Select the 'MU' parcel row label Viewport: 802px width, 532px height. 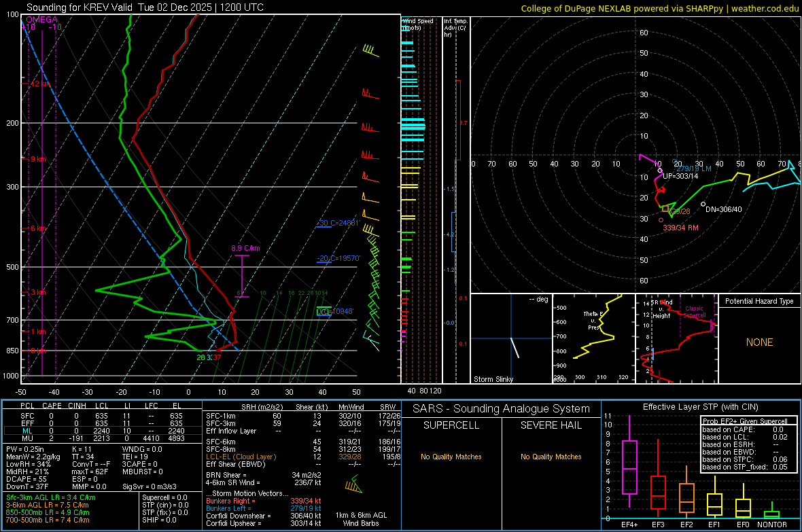click(x=27, y=438)
